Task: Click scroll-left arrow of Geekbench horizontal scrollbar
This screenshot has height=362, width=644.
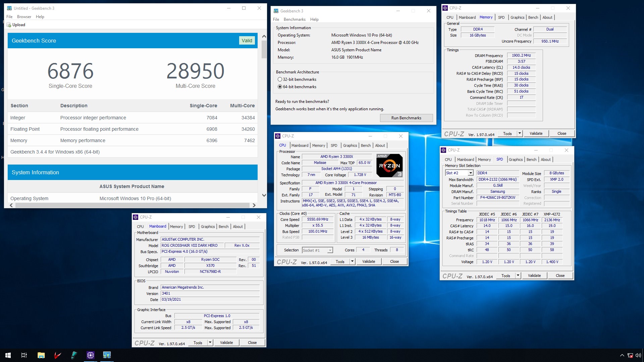Action: (11, 205)
